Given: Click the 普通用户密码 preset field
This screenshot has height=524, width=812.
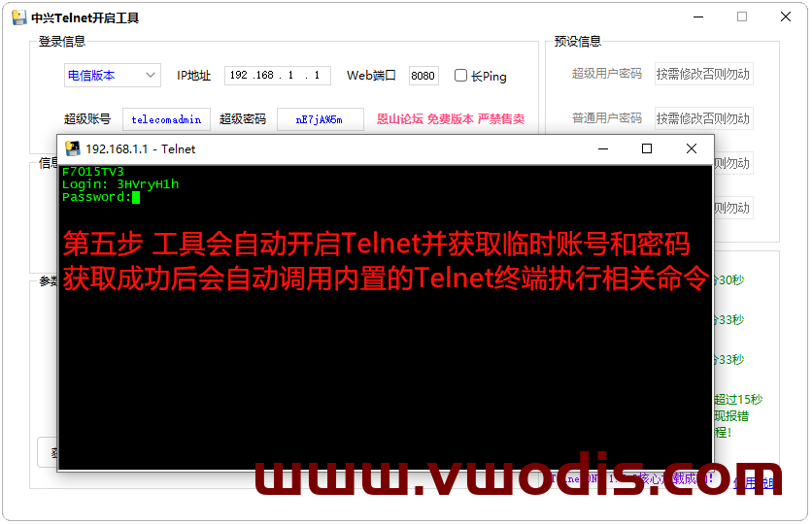Looking at the screenshot, I should [x=703, y=118].
